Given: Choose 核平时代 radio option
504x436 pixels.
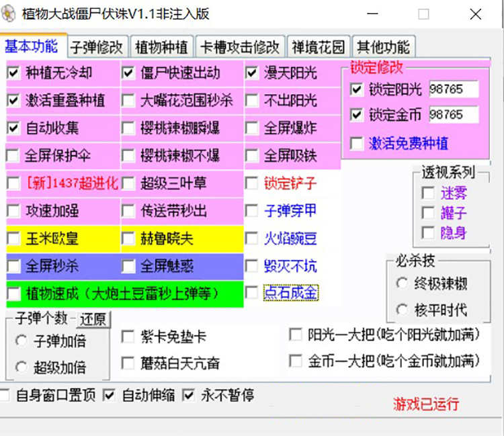Looking at the screenshot, I should (402, 310).
